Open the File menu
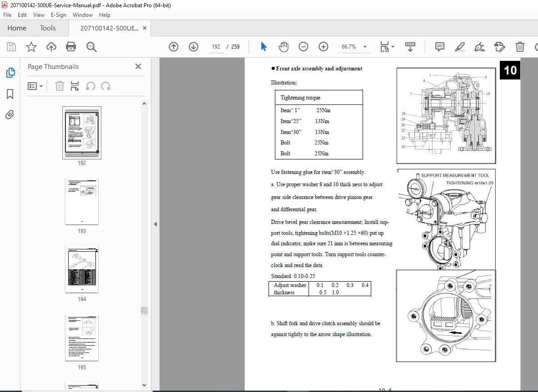The height and width of the screenshot is (392, 538). (x=7, y=15)
